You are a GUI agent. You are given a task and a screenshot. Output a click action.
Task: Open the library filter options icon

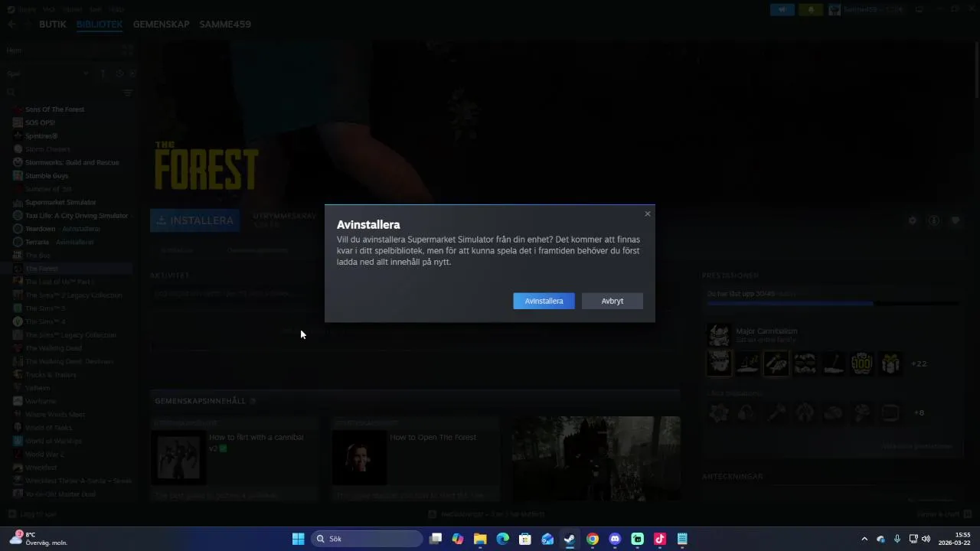[128, 93]
